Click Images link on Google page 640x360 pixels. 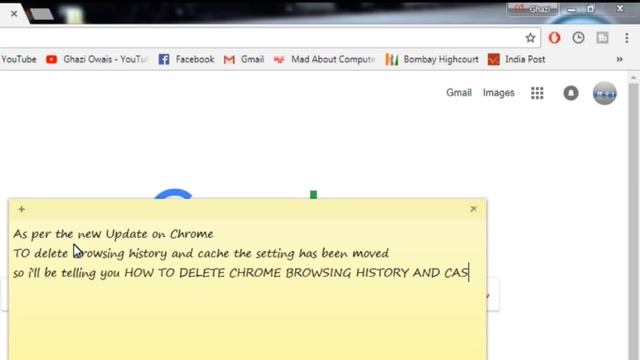click(x=498, y=93)
